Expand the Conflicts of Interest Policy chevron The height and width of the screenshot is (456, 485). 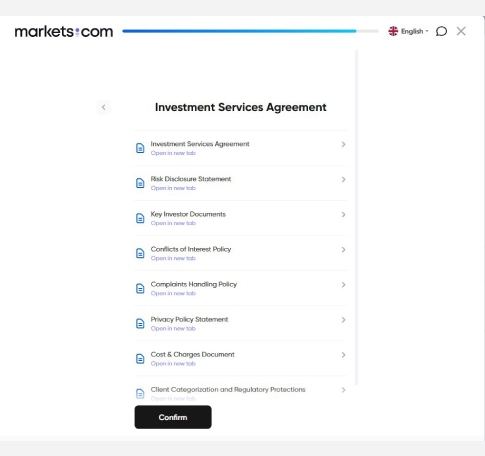pyautogui.click(x=343, y=250)
